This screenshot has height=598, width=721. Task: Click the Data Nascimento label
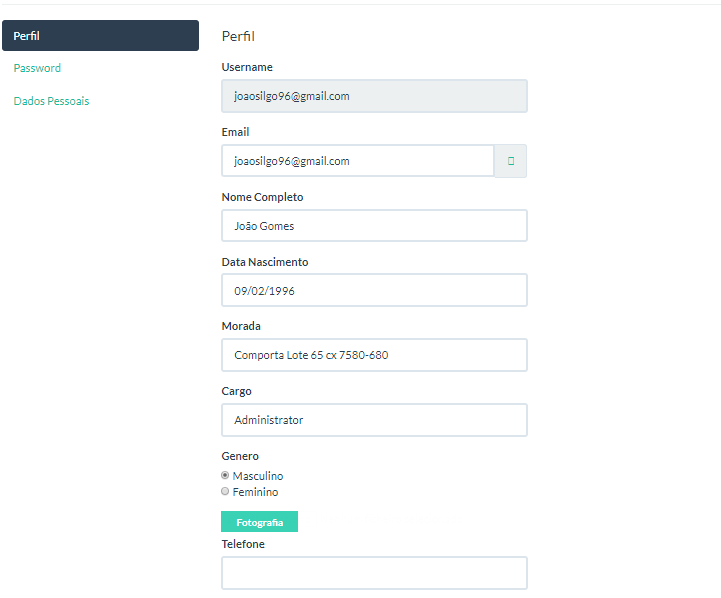[265, 262]
